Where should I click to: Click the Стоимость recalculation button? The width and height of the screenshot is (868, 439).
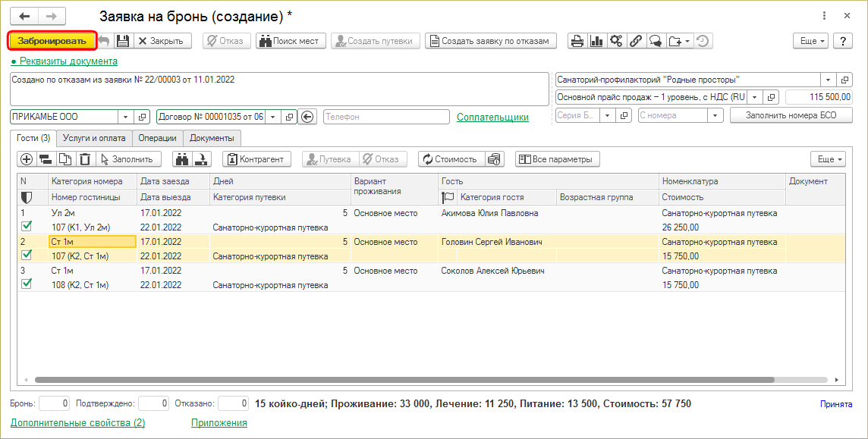tap(451, 159)
